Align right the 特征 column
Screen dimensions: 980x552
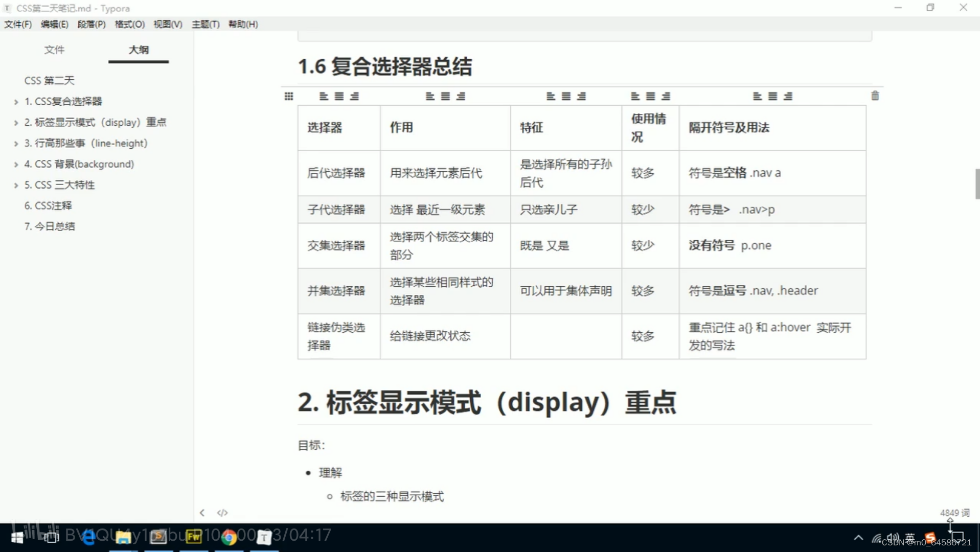(581, 96)
